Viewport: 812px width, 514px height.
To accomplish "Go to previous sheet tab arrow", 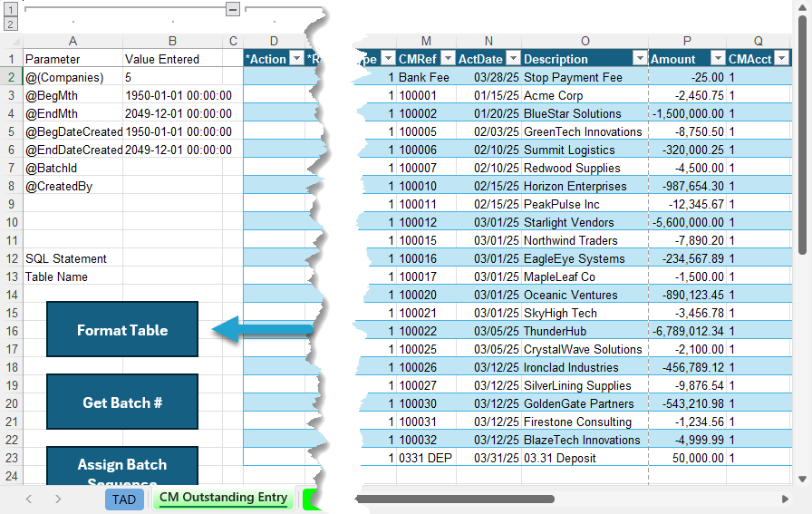I will coord(29,499).
